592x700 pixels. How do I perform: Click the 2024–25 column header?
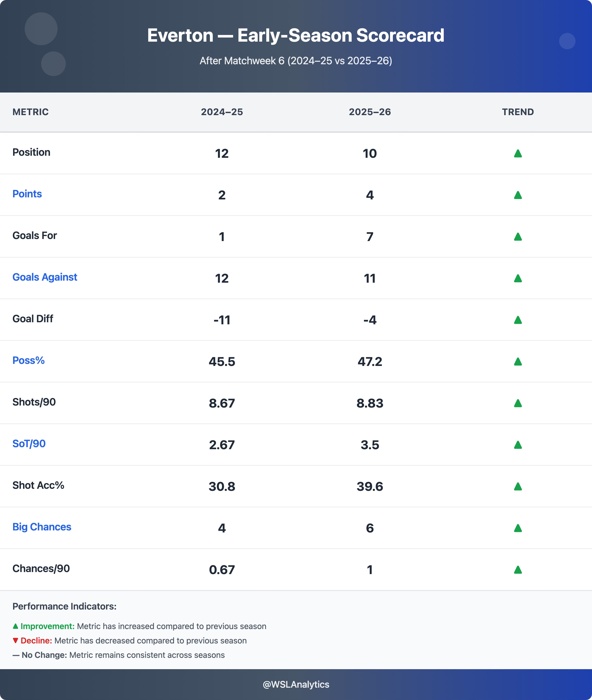click(222, 112)
